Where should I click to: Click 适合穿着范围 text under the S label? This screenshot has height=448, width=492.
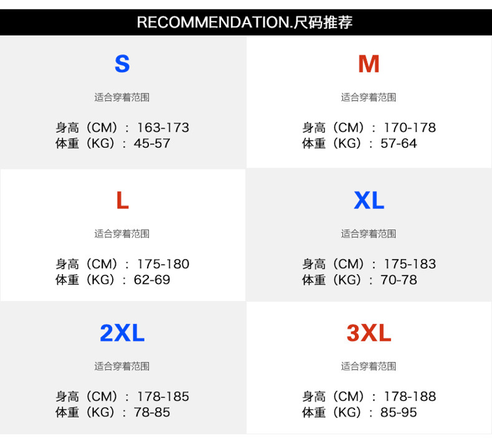[122, 97]
